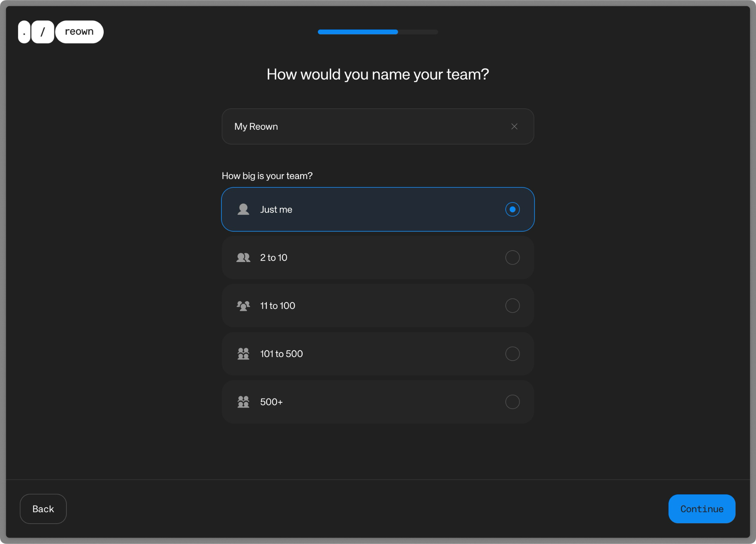Screen dimensions: 756x544
Task: Click the 'How big is your team?' label
Action: [267, 176]
